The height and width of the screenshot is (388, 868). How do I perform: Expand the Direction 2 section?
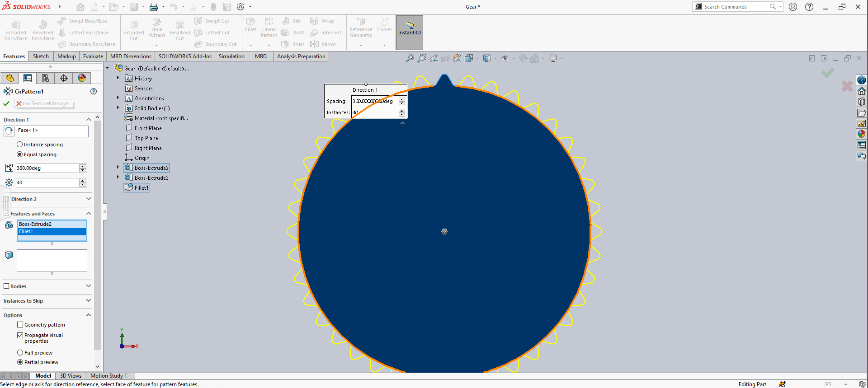point(89,199)
